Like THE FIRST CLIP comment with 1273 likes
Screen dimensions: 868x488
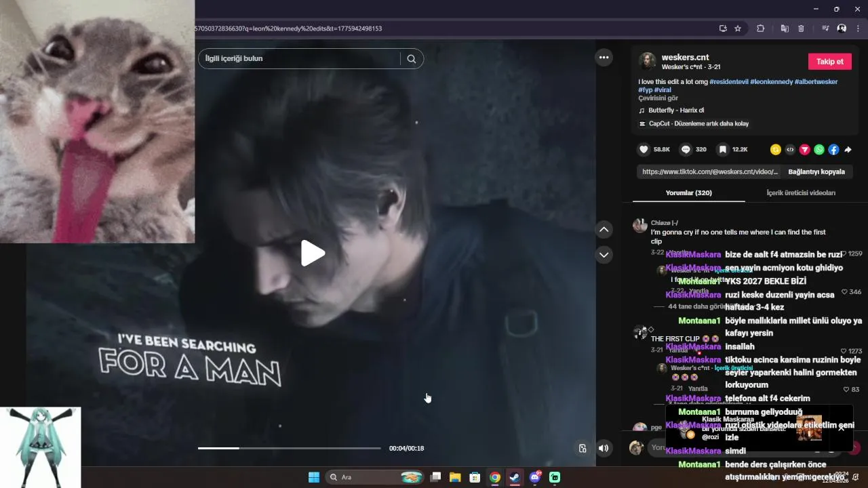tap(844, 351)
